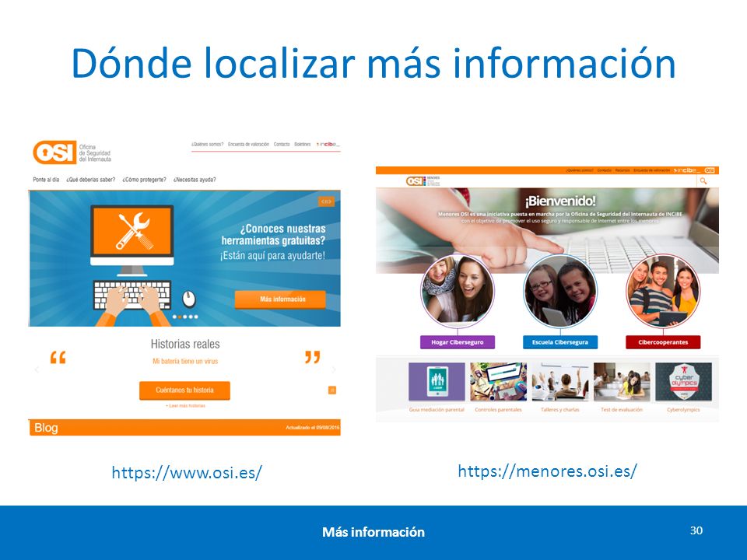Open the orange Blog bar

pos(184,427)
